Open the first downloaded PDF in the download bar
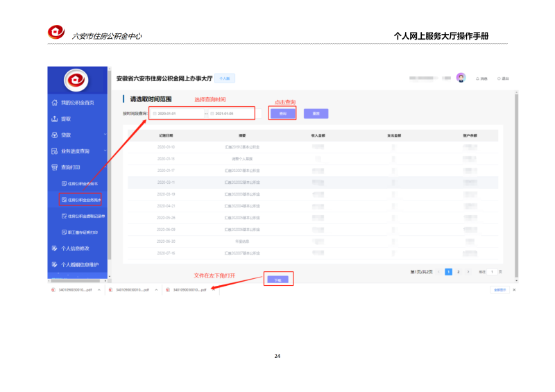555x392 pixels. [x=72, y=290]
